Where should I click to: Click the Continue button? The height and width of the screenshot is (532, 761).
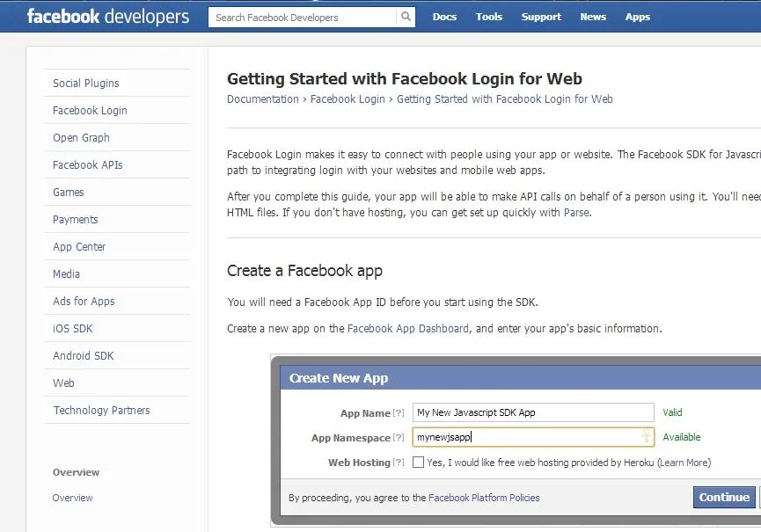724,497
